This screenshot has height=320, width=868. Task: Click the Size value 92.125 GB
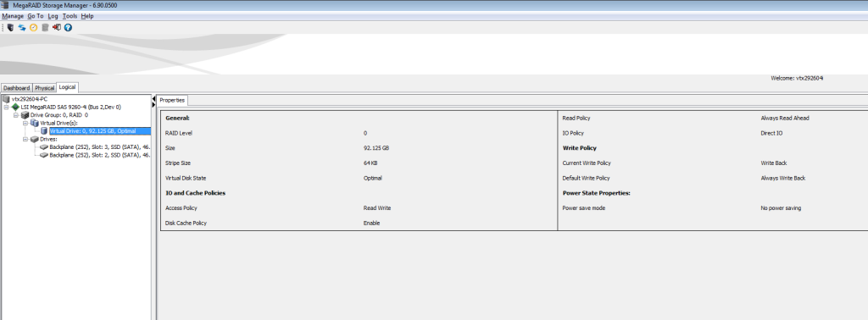point(376,148)
